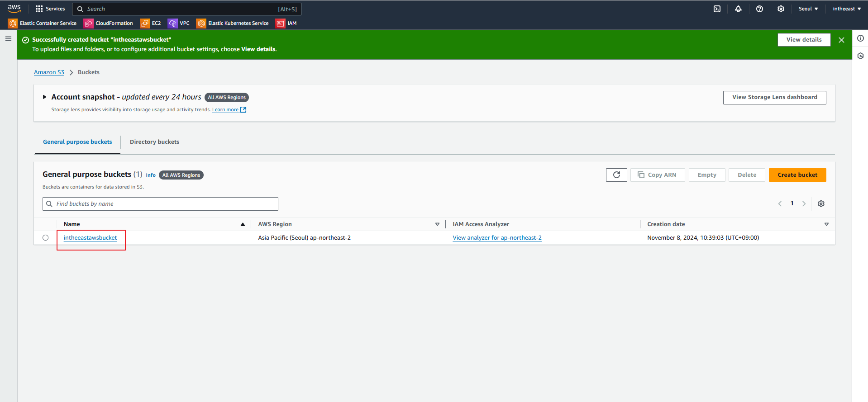868x402 pixels.
Task: Click page number 1 in pagination
Action: (x=792, y=203)
